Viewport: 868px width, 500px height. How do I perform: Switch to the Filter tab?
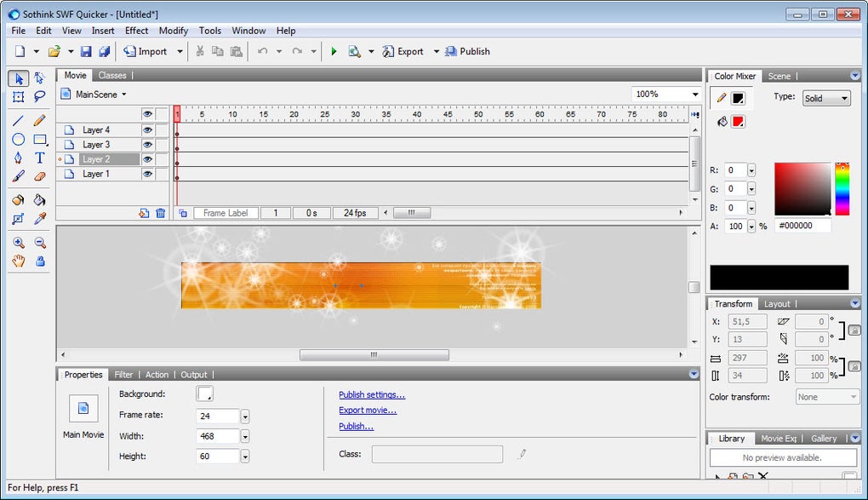point(123,375)
